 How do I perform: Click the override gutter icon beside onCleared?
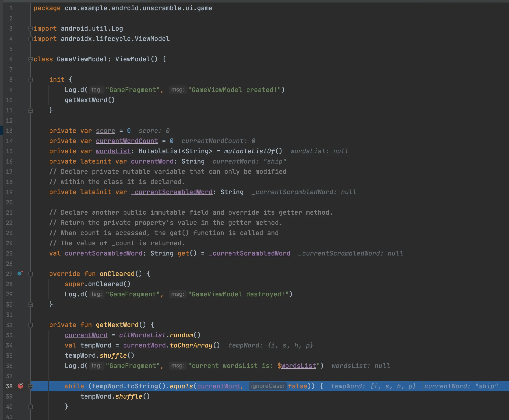click(x=20, y=274)
